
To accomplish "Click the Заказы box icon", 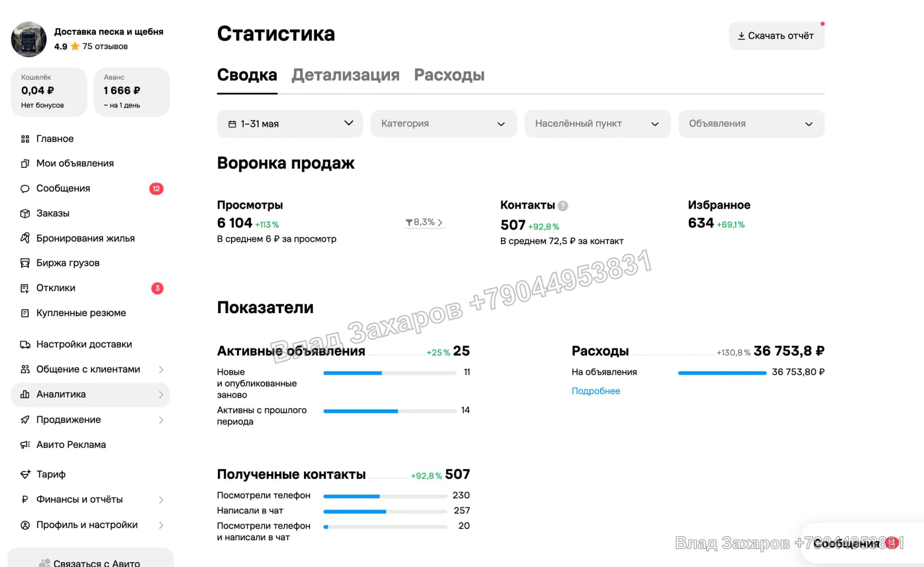I will [x=25, y=213].
